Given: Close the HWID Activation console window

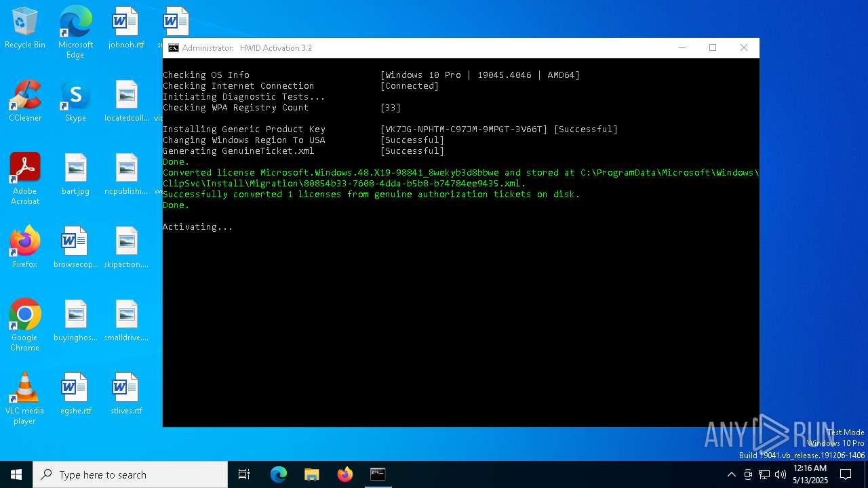Looking at the screenshot, I should (x=744, y=48).
